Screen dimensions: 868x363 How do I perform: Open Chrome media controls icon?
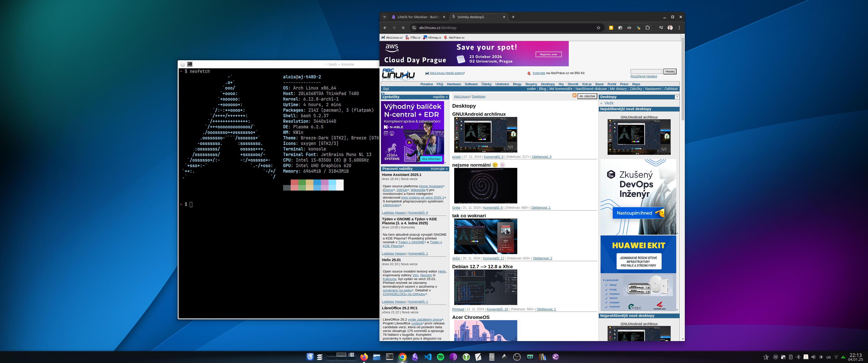661,28
